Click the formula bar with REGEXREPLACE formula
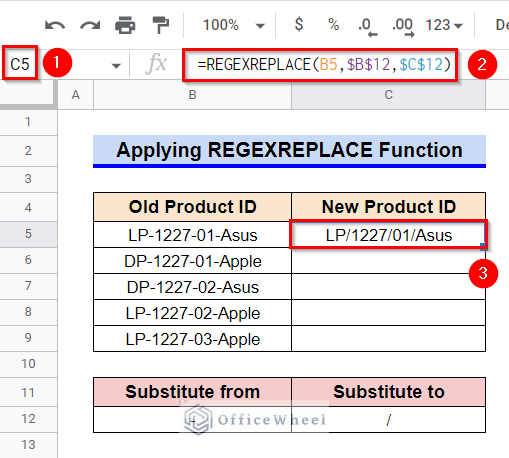 (x=320, y=64)
